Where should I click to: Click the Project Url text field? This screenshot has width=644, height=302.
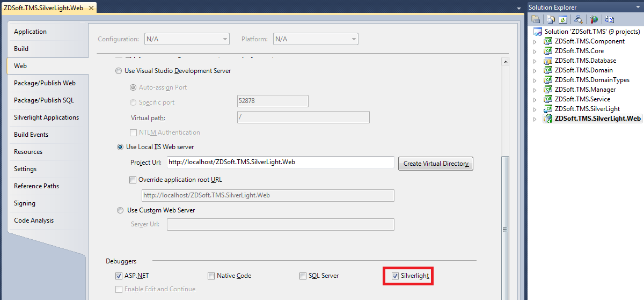[280, 163]
